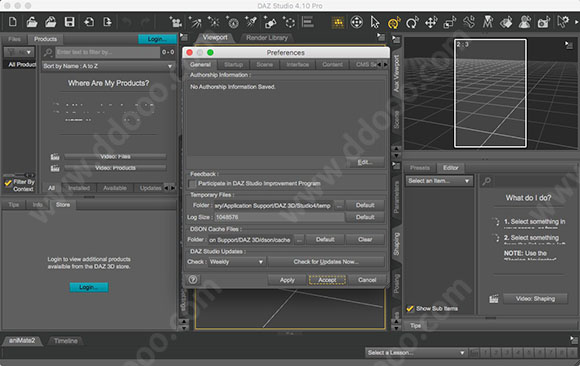Click Cancel in the Preferences dialog
This screenshot has width=580, height=366.
coord(367,280)
